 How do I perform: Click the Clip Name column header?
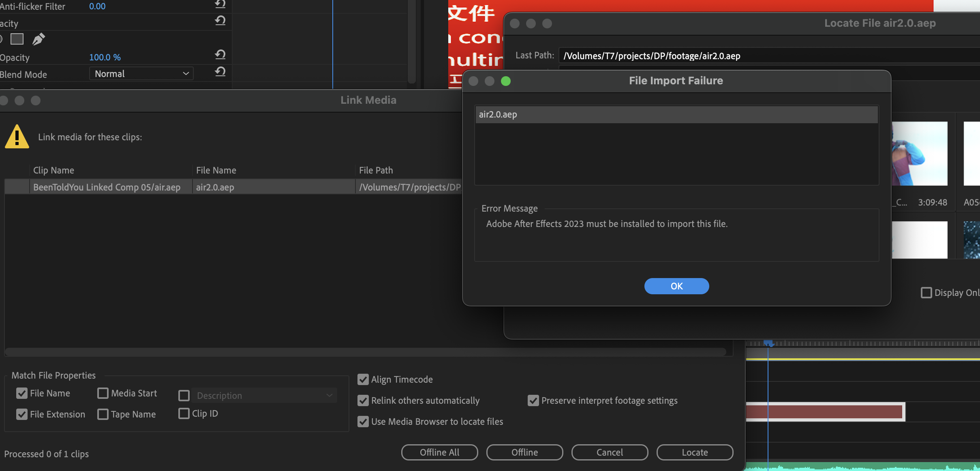[53, 170]
